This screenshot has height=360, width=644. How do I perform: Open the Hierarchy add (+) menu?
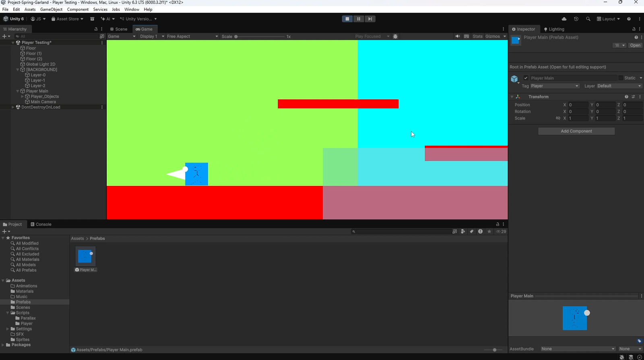point(6,36)
